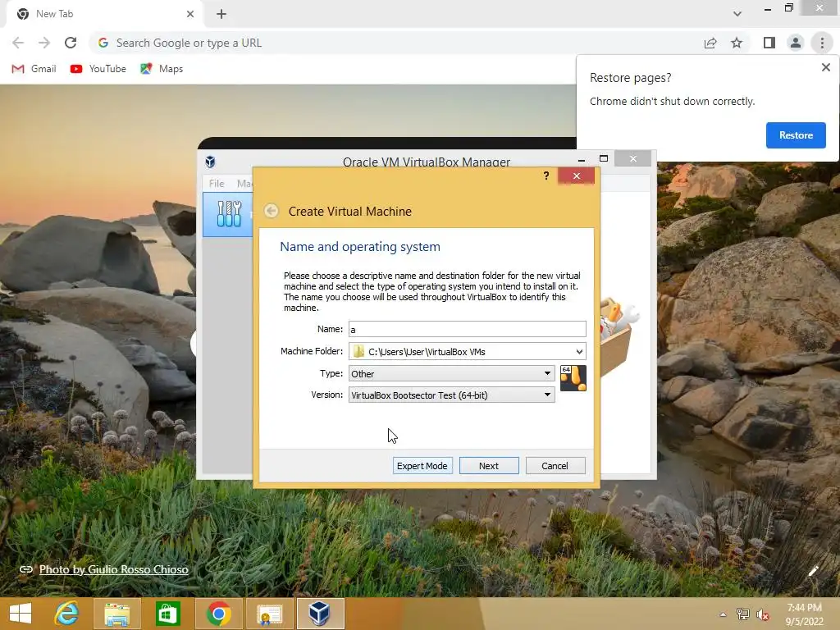Open the Machine menu in VirtualBox Manager
The image size is (840, 630).
point(244,183)
